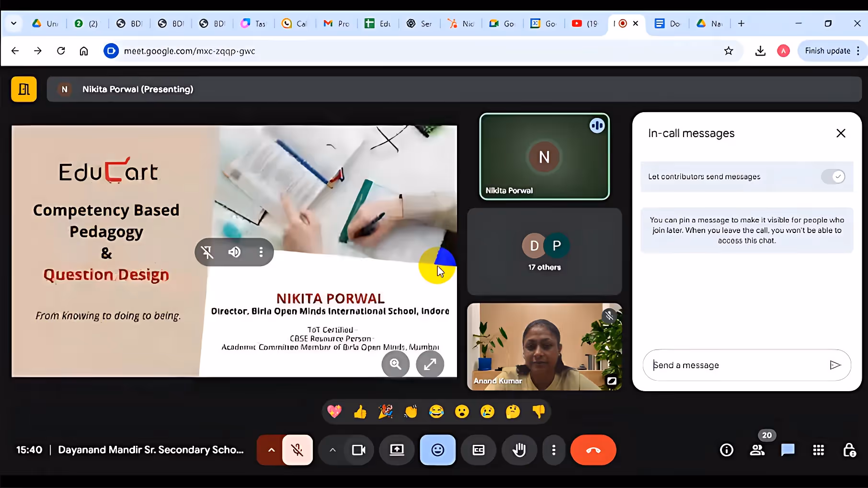Image resolution: width=868 pixels, height=488 pixels.
Task: Switch to the Google Meet Go tab
Action: click(x=503, y=23)
